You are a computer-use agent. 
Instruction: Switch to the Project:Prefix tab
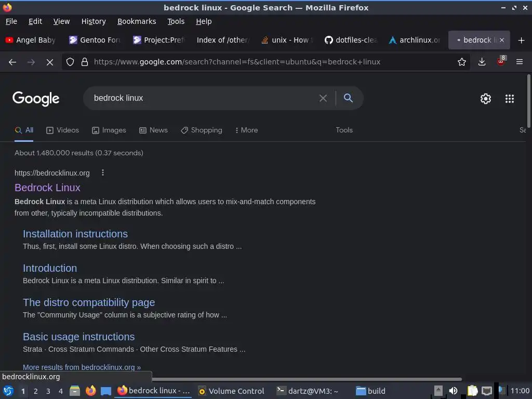click(159, 40)
